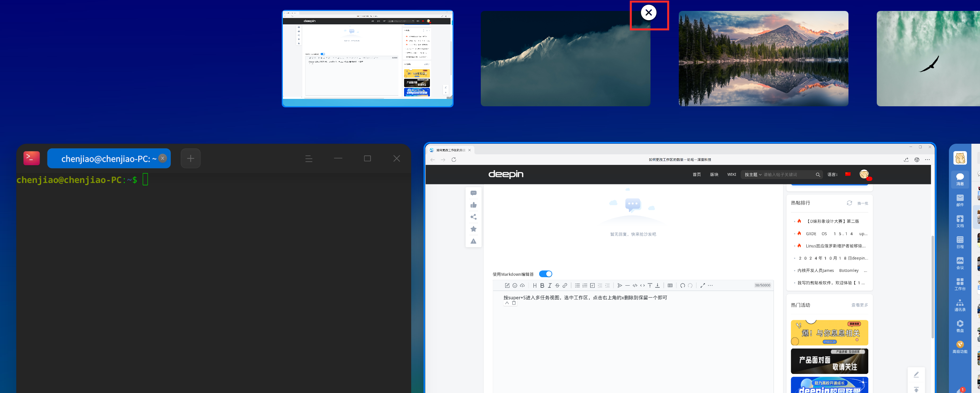The width and height of the screenshot is (980, 393).
Task: Open the browser three-dot menu
Action: click(x=928, y=160)
